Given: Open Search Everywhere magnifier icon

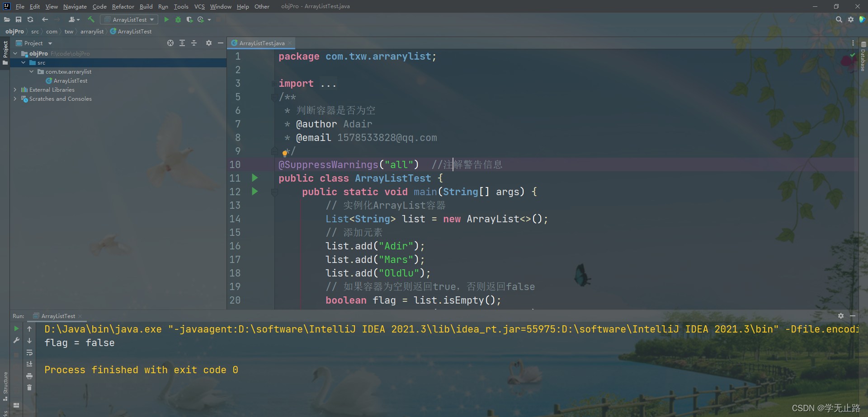Looking at the screenshot, I should (x=839, y=19).
